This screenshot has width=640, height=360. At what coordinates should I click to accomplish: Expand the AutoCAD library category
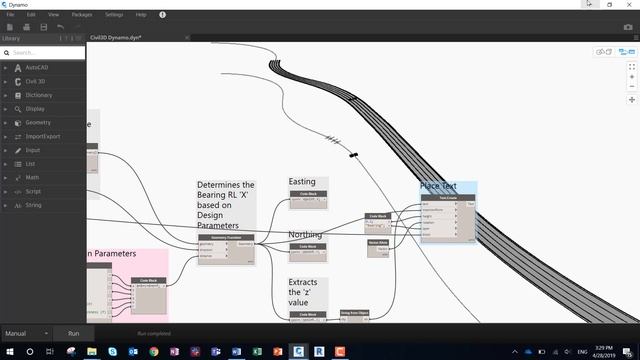pos(5,68)
